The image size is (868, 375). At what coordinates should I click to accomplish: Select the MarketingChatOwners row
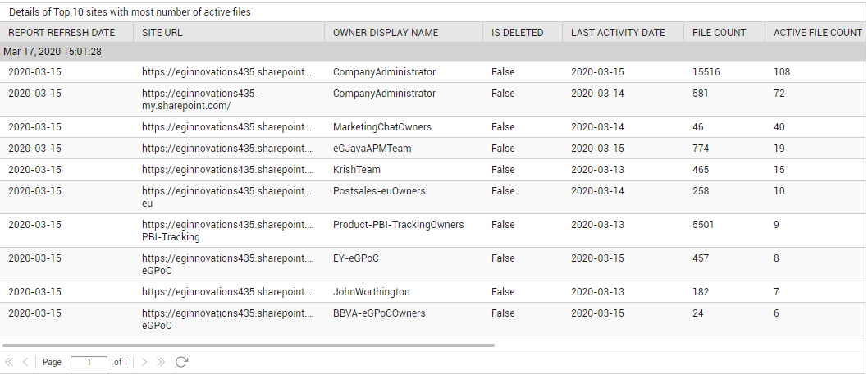pyautogui.click(x=433, y=127)
